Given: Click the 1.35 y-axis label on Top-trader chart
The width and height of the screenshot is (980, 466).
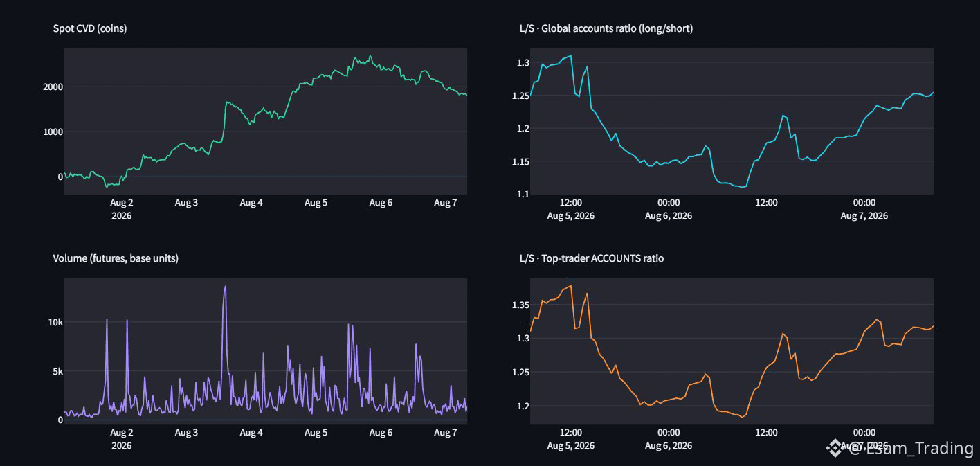Looking at the screenshot, I should [x=520, y=305].
